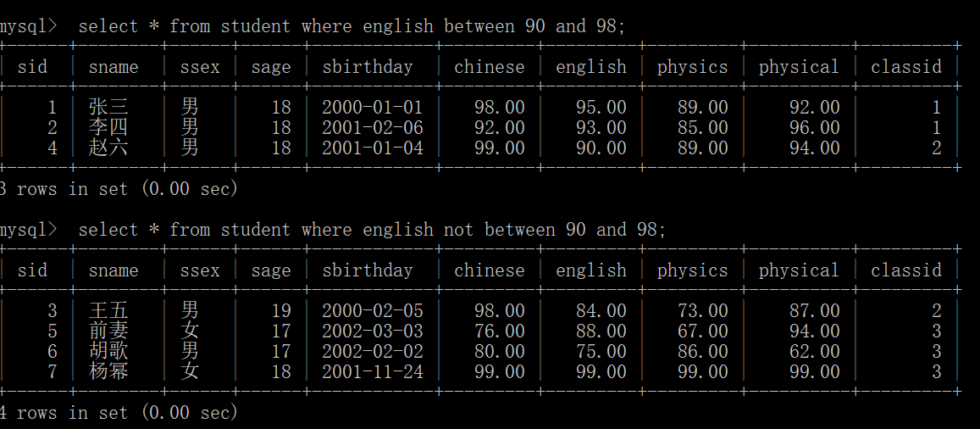The height and width of the screenshot is (429, 980).
Task: Click the sname header above the 张三 row
Action: 114,67
